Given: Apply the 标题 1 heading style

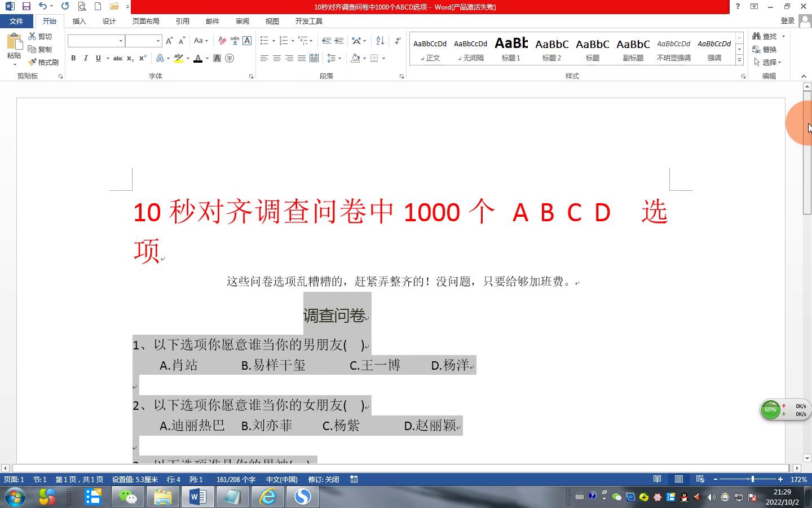Looking at the screenshot, I should pos(511,49).
